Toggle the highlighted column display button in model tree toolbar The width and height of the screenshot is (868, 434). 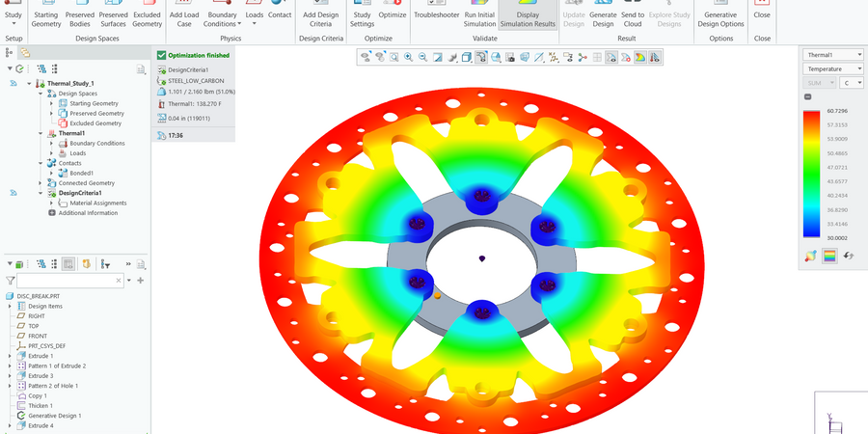pos(68,263)
